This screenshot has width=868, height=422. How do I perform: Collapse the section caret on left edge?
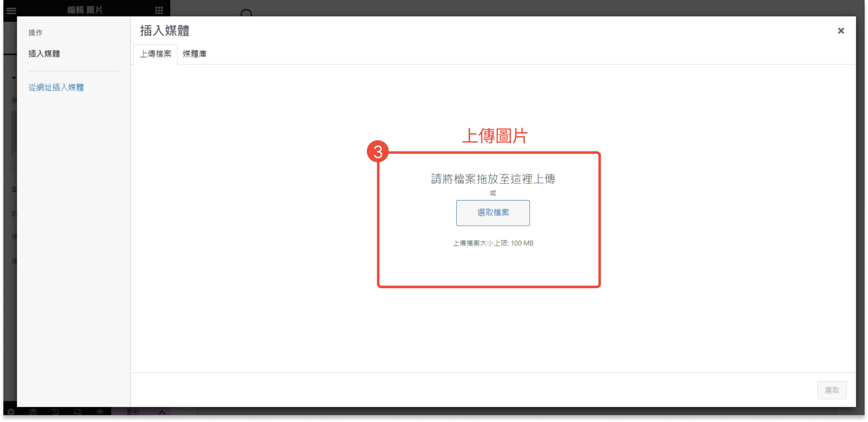coord(14,78)
